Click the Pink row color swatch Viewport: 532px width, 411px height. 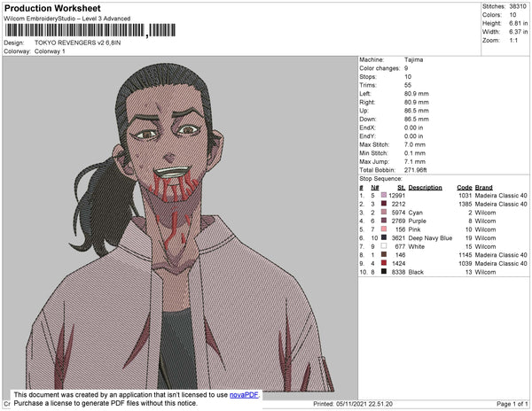point(384,229)
